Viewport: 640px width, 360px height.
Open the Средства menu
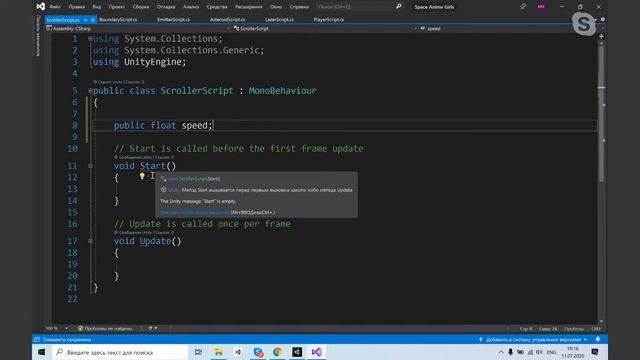pyautogui.click(x=217, y=7)
